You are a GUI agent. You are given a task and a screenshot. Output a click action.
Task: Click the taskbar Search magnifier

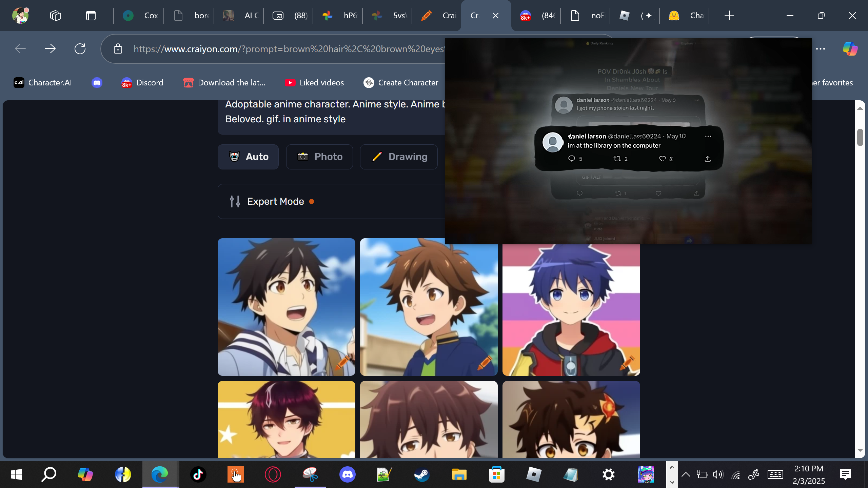coord(49,474)
